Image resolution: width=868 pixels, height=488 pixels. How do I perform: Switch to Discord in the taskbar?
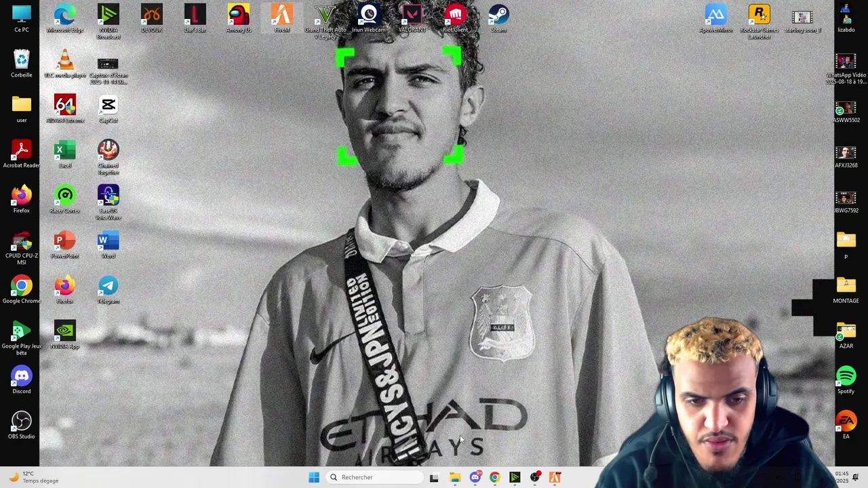[x=475, y=477]
